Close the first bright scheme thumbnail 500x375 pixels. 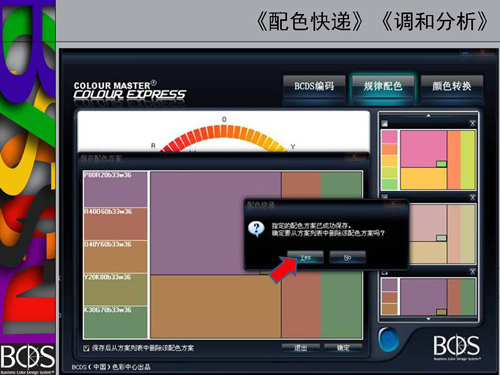point(472,123)
